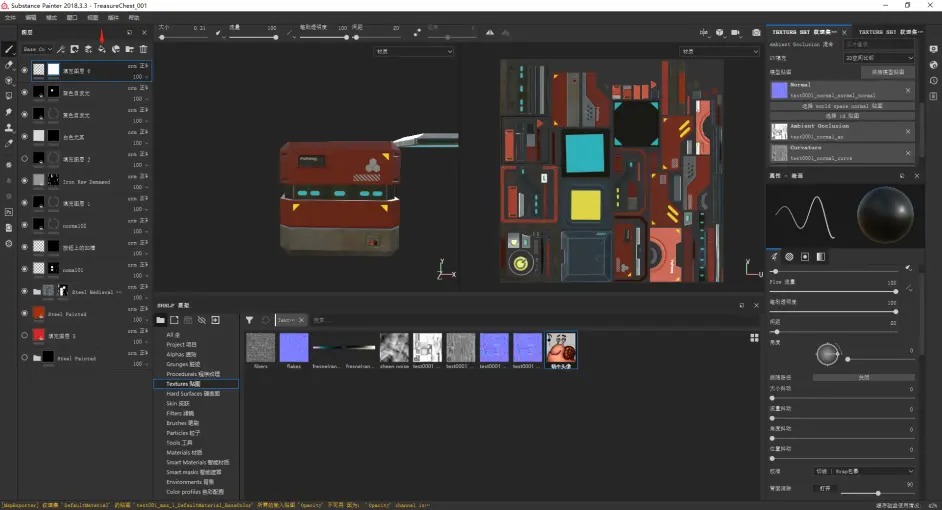Delete layer using the trash can icon
This screenshot has width=942, height=510.
point(143,49)
